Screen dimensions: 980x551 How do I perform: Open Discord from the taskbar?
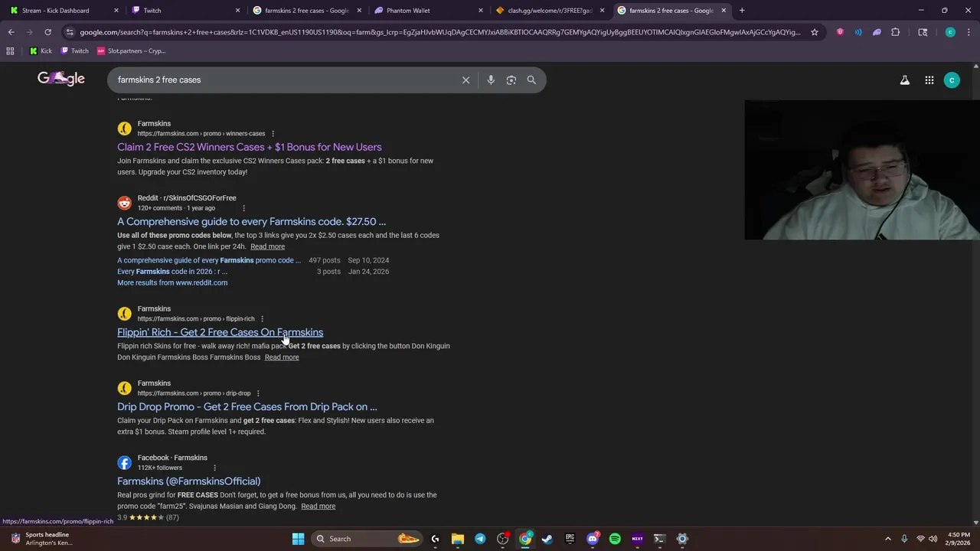[x=593, y=539]
